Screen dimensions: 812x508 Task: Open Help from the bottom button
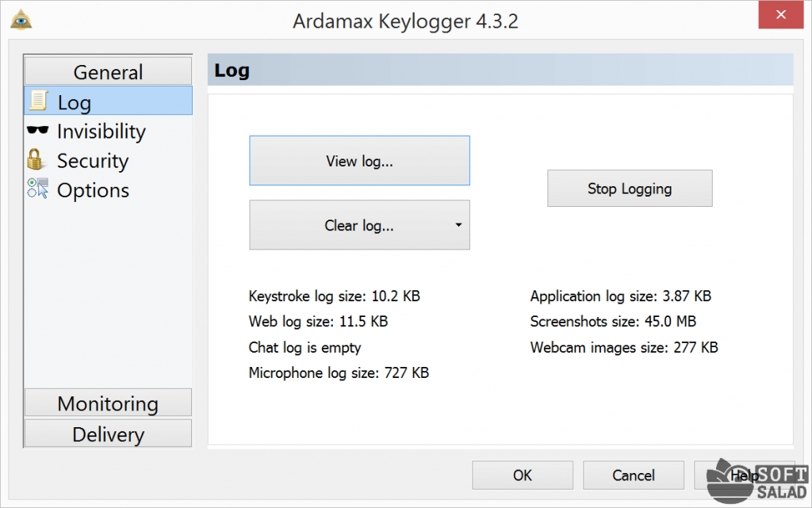[733, 476]
